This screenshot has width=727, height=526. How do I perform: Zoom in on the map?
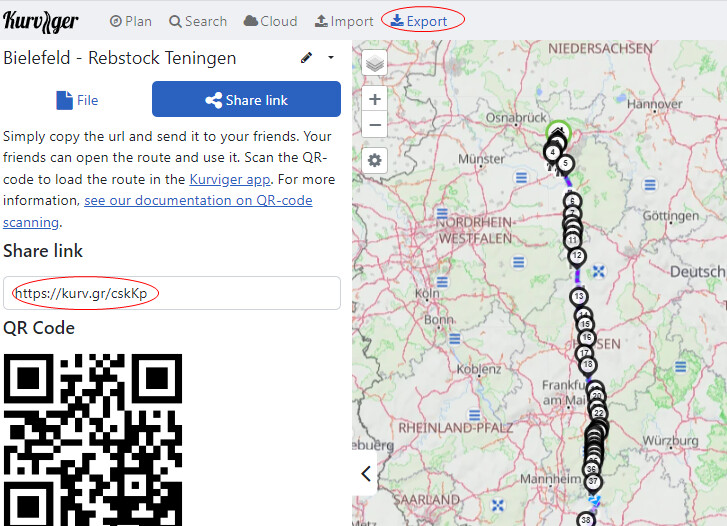coord(375,99)
